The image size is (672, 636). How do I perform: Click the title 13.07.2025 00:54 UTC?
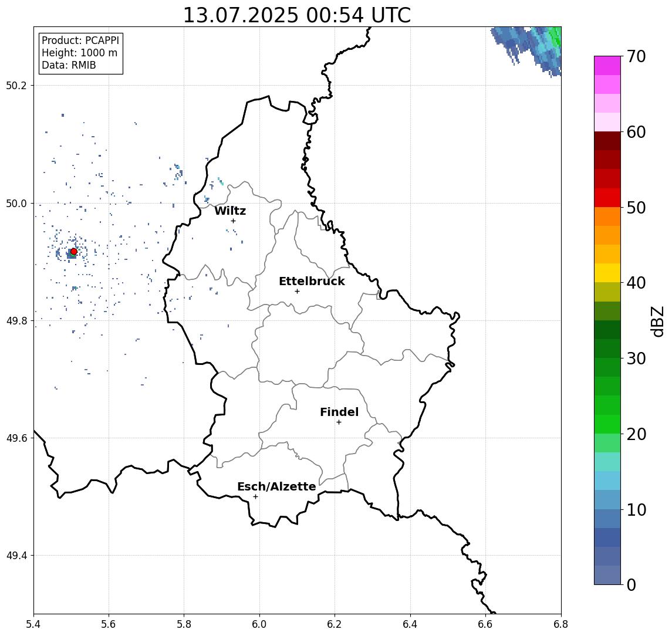297,15
